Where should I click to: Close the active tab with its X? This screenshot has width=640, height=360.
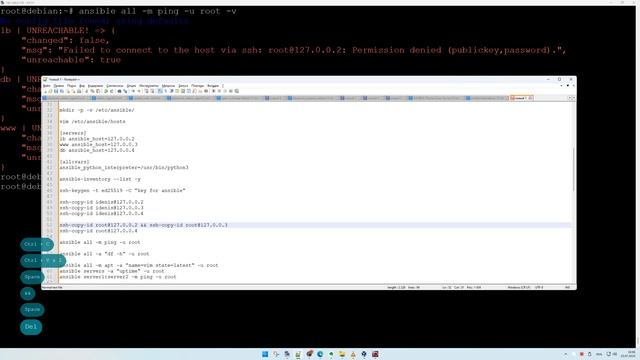click(530, 98)
